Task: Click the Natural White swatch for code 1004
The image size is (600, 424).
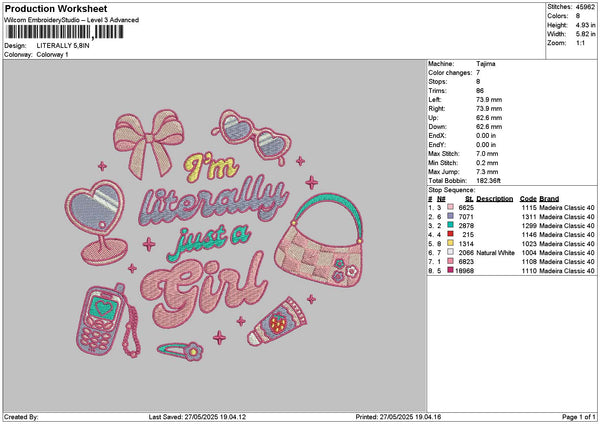Action: pos(450,252)
